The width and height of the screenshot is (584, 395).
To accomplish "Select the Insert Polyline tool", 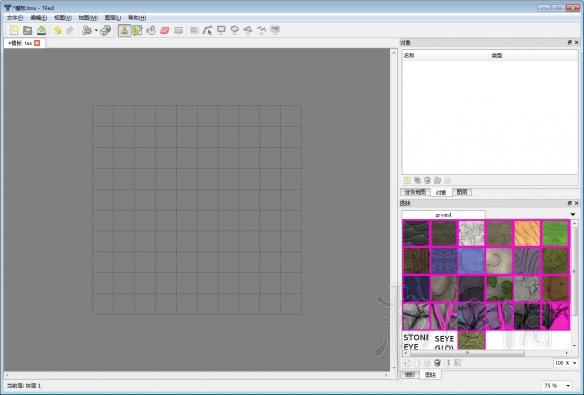I will click(x=261, y=31).
